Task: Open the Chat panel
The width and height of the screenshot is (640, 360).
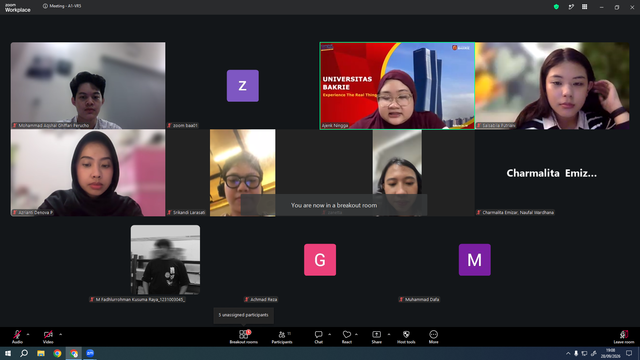Action: click(x=318, y=337)
